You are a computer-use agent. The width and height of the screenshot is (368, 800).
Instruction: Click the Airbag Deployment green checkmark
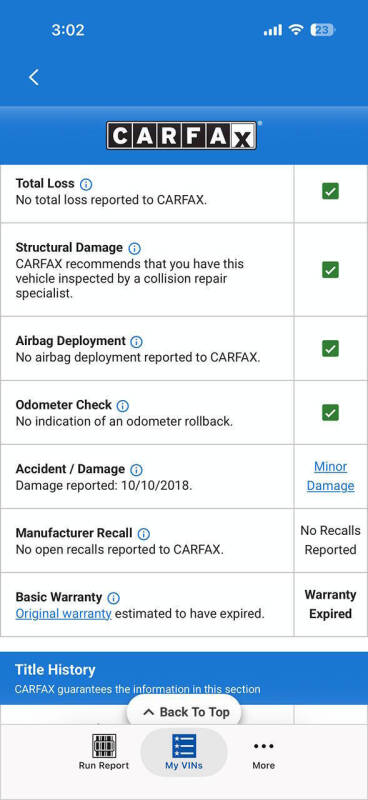(x=330, y=348)
